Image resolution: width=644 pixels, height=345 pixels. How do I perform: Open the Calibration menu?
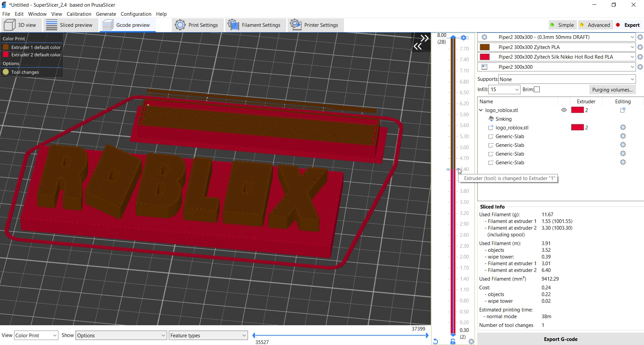[79, 14]
